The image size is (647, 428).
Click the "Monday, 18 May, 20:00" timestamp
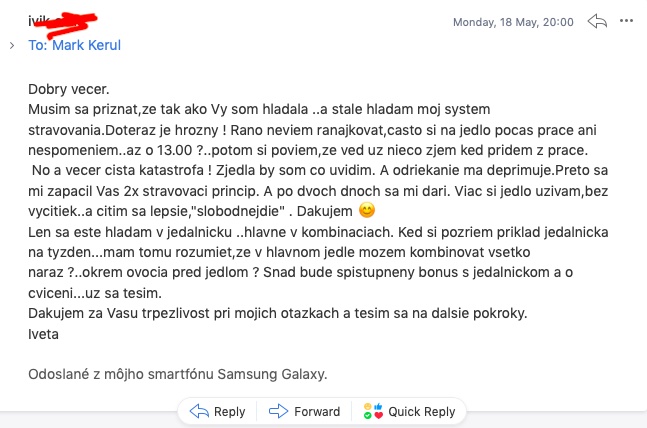(x=513, y=22)
